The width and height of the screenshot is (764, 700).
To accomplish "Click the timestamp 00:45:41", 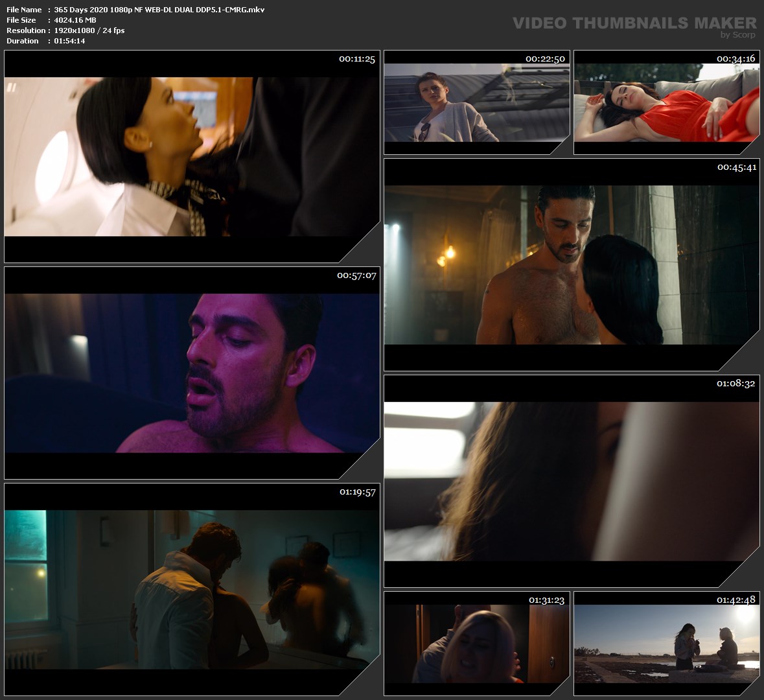I will point(737,167).
